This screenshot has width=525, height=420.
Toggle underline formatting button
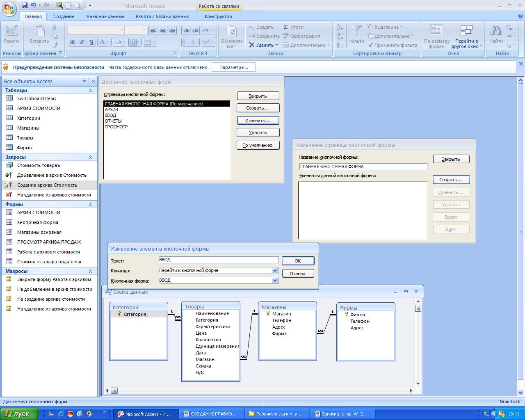pyautogui.click(x=91, y=42)
